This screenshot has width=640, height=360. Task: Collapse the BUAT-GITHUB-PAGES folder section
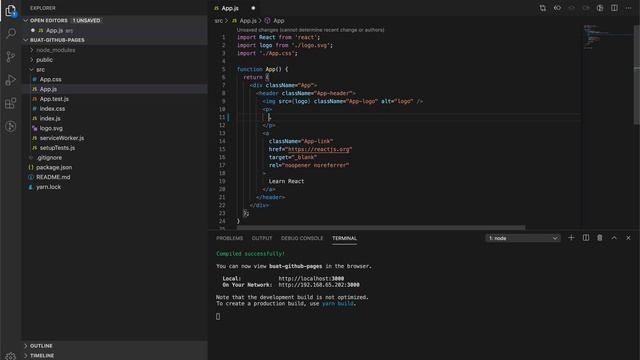tap(114, 40)
